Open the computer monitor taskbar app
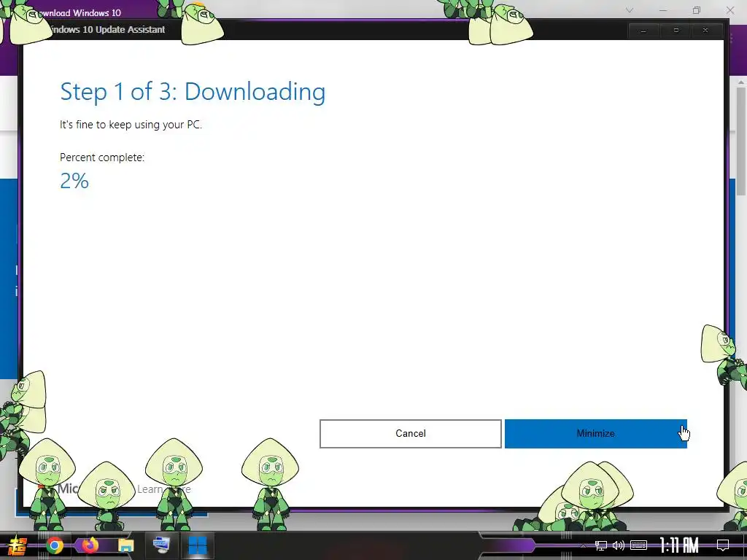 (161, 545)
